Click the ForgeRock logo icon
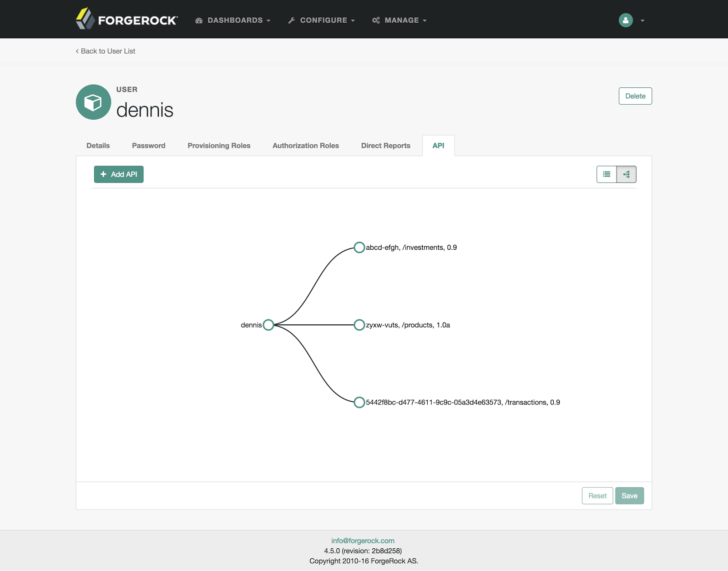 [85, 19]
